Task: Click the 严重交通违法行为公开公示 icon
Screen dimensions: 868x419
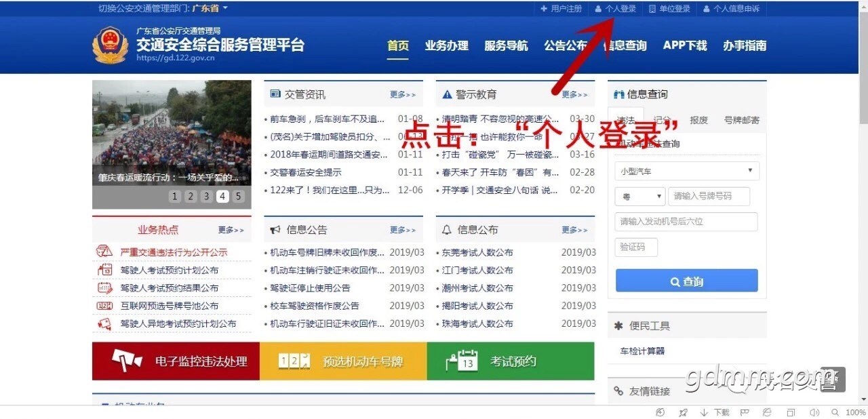Action: coord(104,252)
